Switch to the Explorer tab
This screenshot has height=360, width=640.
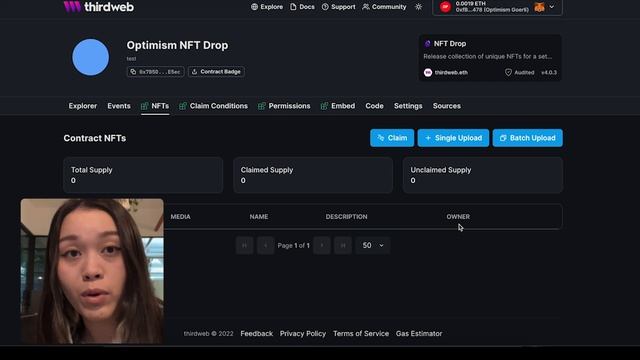tap(83, 106)
